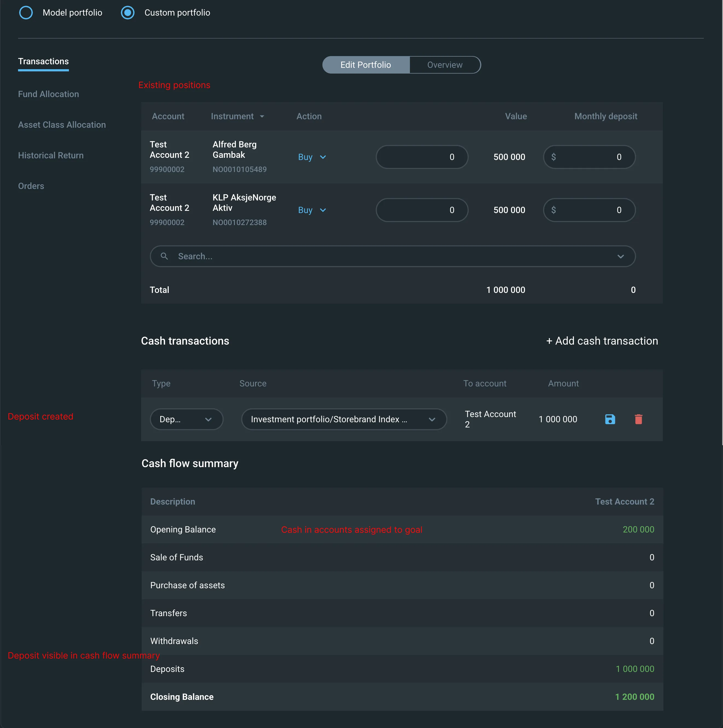Screen dimensions: 723x728
Task: Click the instrument Search field
Action: [x=393, y=256]
